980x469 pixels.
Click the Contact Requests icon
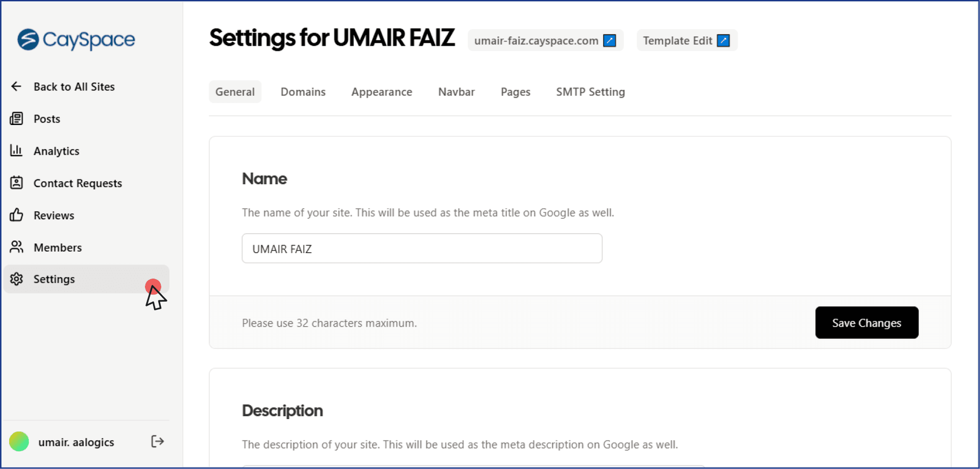click(17, 183)
